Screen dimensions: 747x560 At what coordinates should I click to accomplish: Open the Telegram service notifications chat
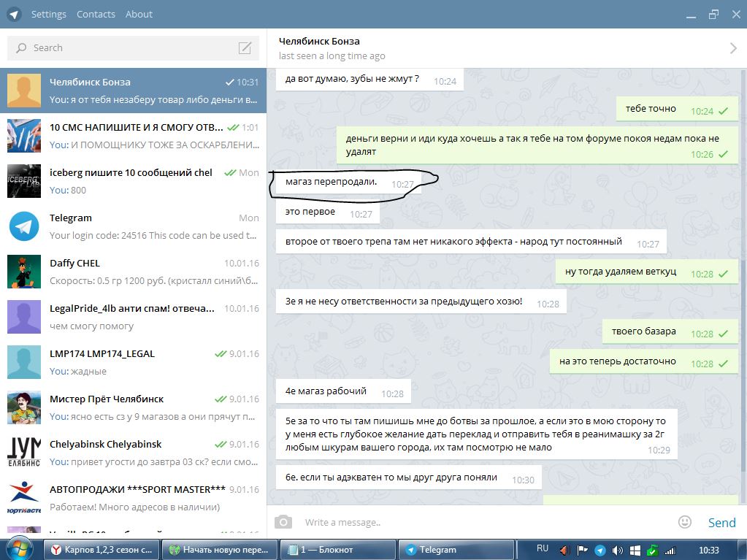pyautogui.click(x=133, y=226)
